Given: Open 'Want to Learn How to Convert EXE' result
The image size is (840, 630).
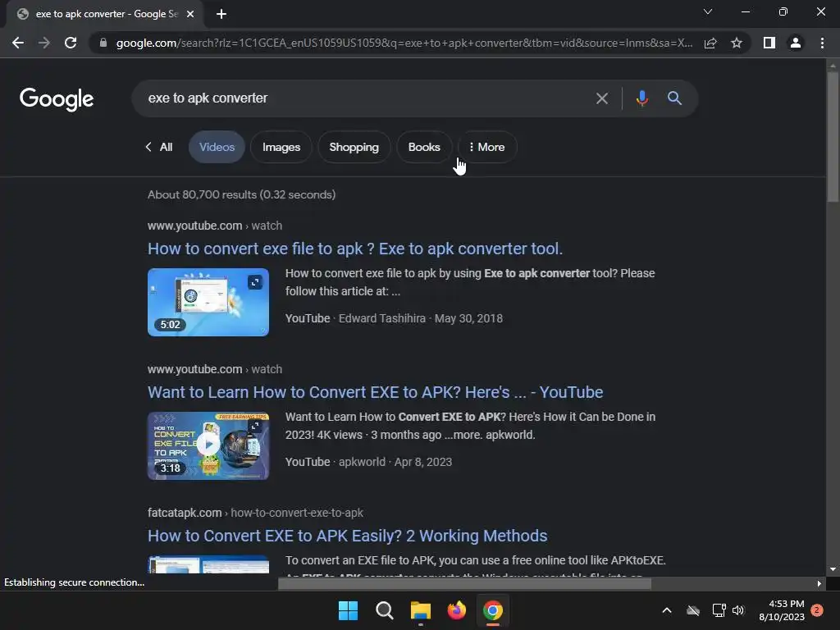Looking at the screenshot, I should (x=375, y=392).
